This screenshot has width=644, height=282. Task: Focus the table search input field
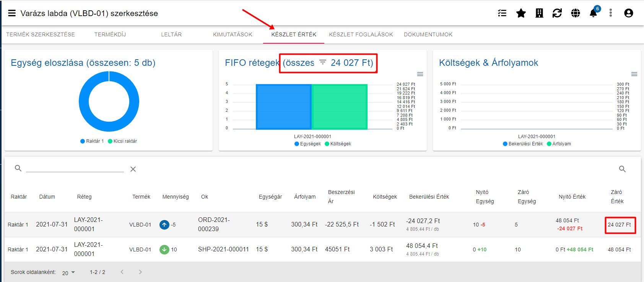click(x=75, y=168)
